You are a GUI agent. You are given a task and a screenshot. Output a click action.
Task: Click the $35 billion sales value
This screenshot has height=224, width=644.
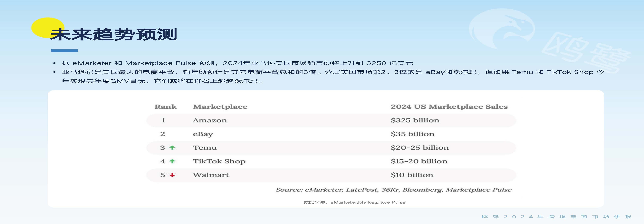pyautogui.click(x=413, y=134)
